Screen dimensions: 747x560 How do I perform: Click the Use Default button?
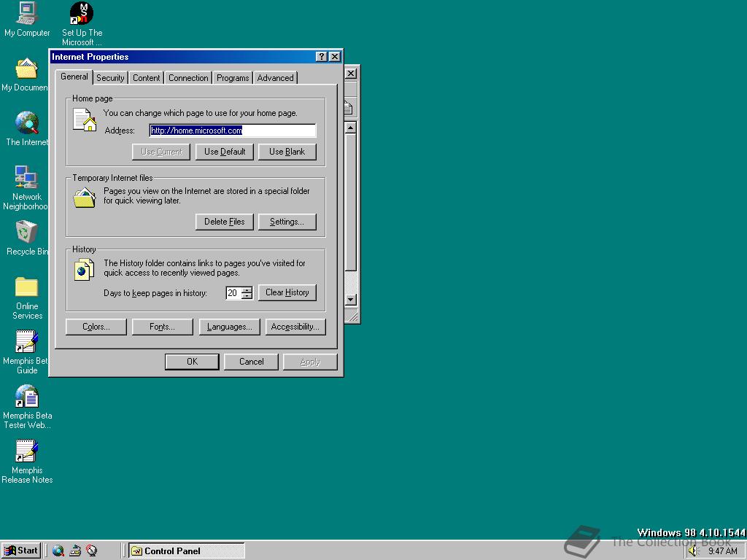coord(225,152)
